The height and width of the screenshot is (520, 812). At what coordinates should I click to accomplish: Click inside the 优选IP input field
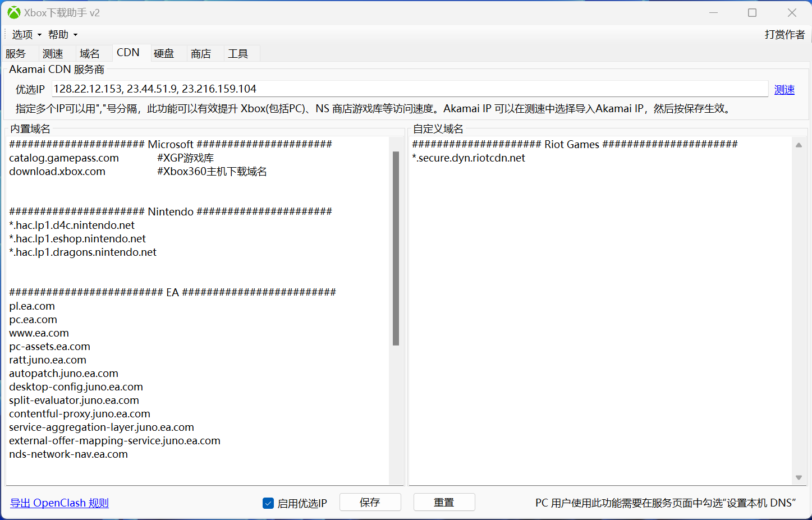point(393,89)
